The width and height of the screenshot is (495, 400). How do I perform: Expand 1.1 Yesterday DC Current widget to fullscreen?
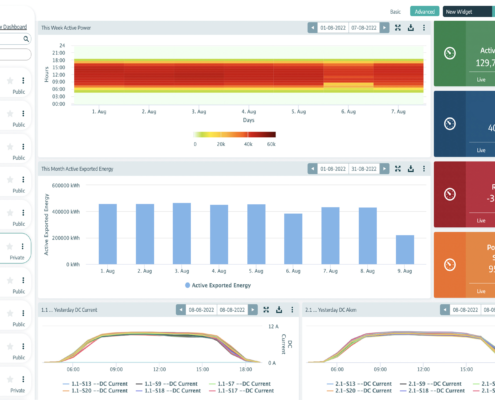(x=266, y=310)
